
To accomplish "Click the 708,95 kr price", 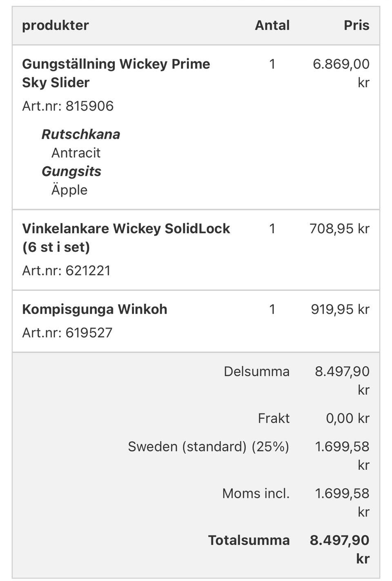I will coord(339,228).
